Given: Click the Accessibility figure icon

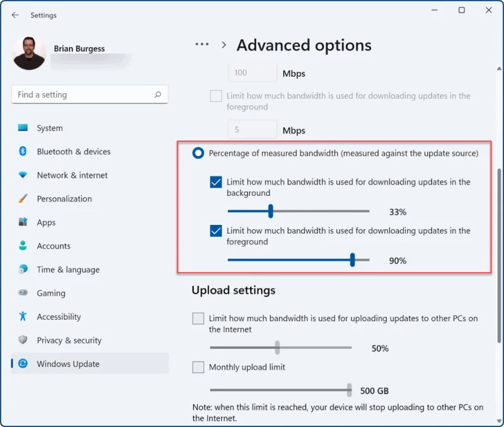Looking at the screenshot, I should click(x=23, y=316).
